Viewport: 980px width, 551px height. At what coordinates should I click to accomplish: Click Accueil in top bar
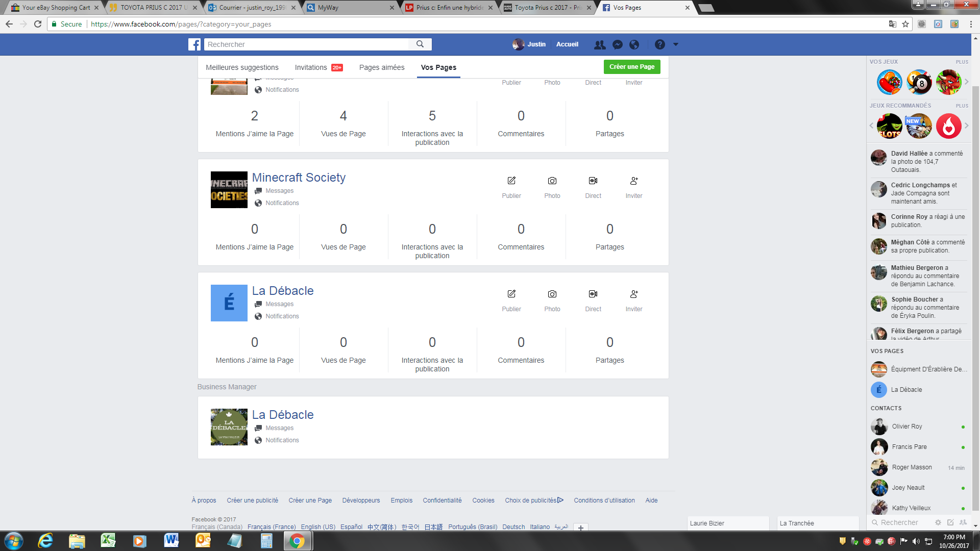[x=567, y=44]
